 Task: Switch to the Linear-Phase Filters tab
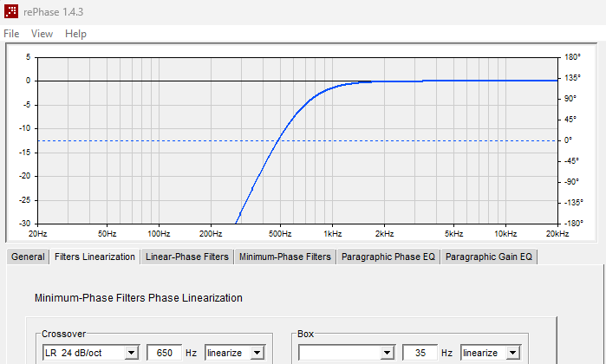pos(187,257)
